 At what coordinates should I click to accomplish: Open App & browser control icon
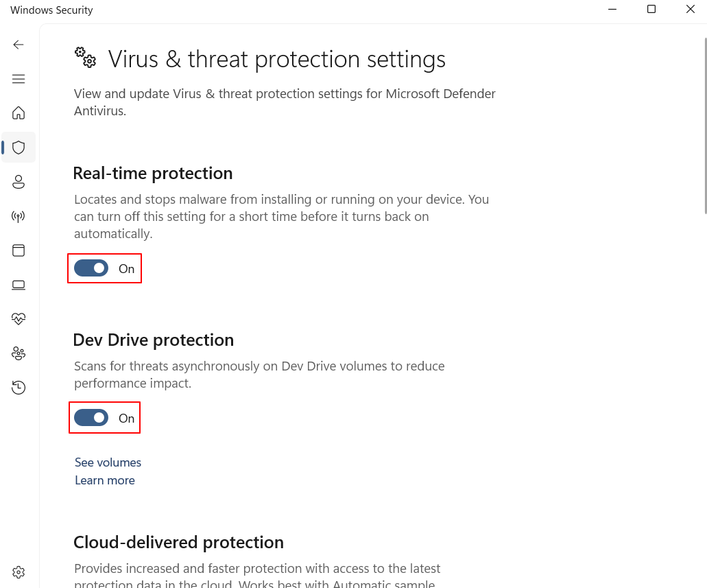pyautogui.click(x=19, y=250)
